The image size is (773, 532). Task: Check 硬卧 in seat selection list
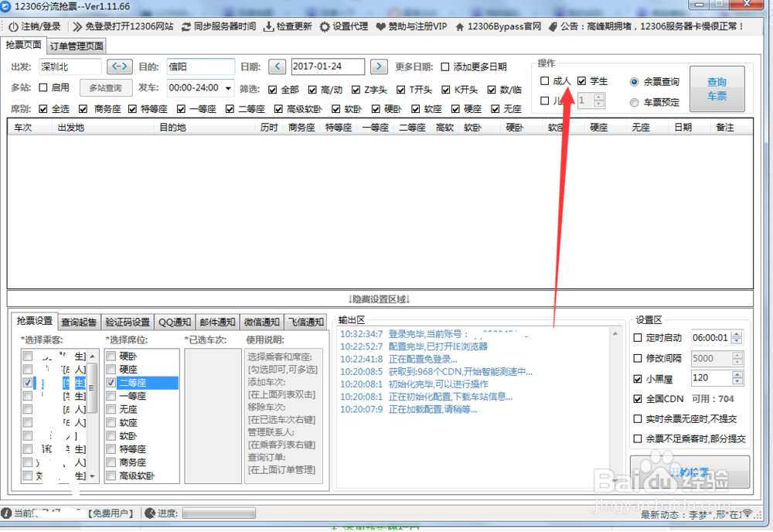coord(111,356)
